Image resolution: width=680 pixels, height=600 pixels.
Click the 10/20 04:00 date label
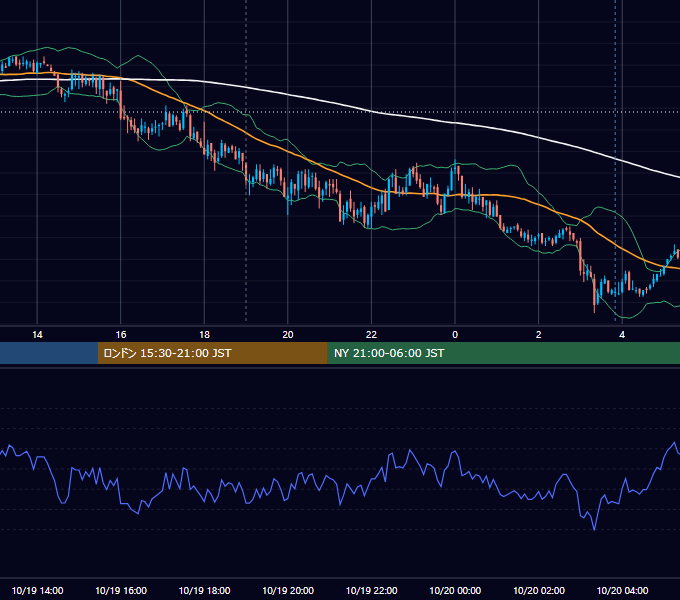(622, 590)
